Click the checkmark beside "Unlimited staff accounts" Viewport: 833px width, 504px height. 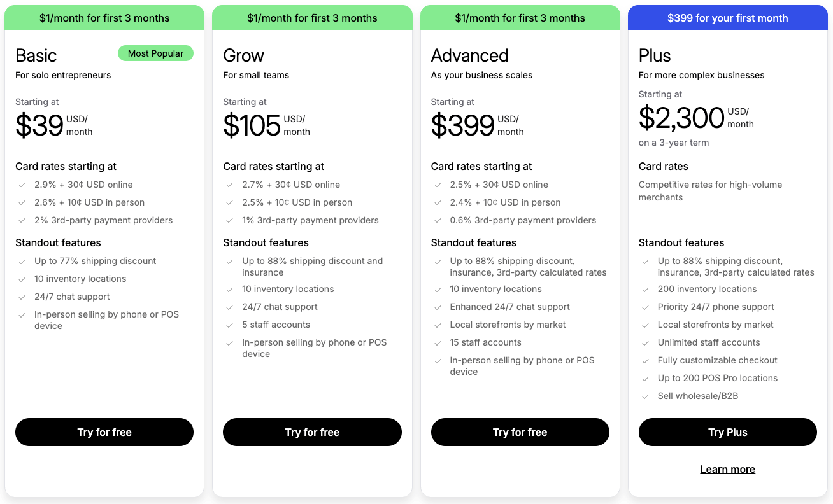[x=645, y=342]
